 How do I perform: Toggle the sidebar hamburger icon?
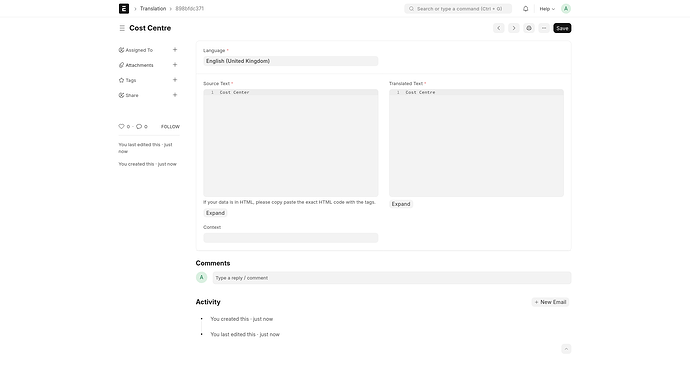(x=122, y=28)
